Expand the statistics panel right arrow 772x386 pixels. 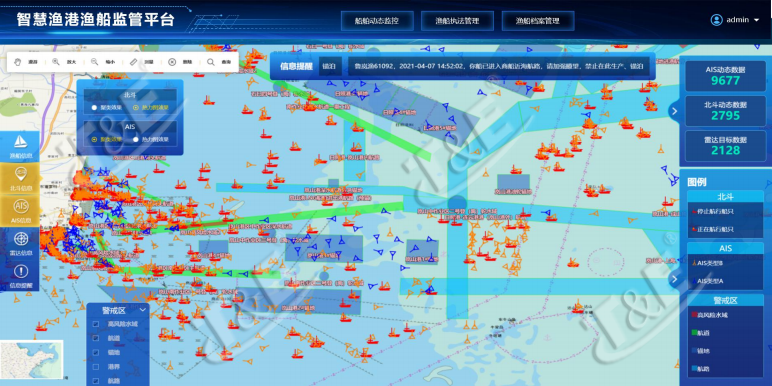coord(675,111)
